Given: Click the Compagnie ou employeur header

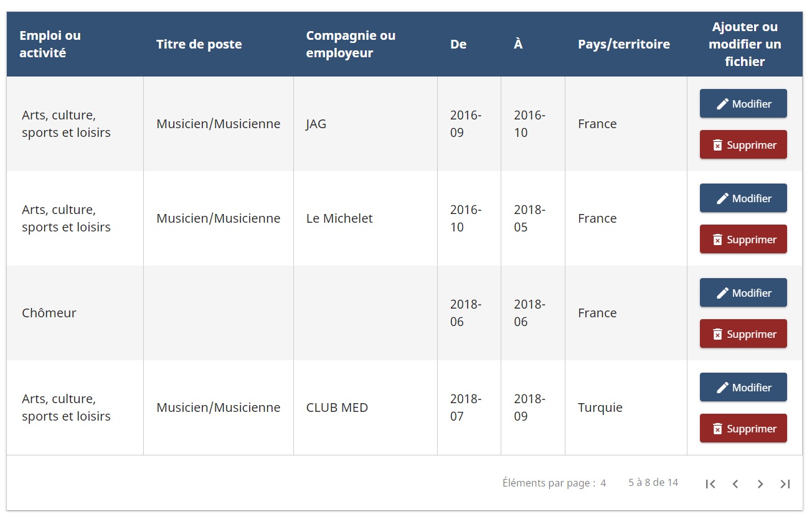Looking at the screenshot, I should click(351, 44).
